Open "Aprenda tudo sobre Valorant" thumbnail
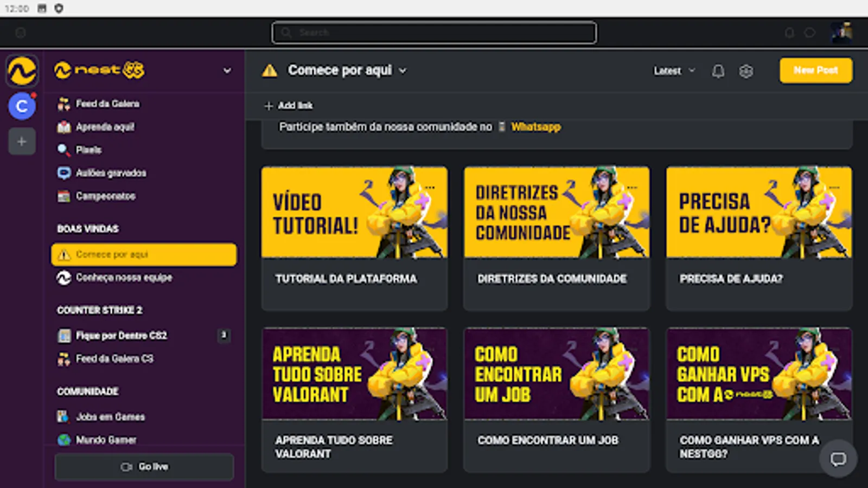Viewport: 868px width, 488px height. point(355,374)
